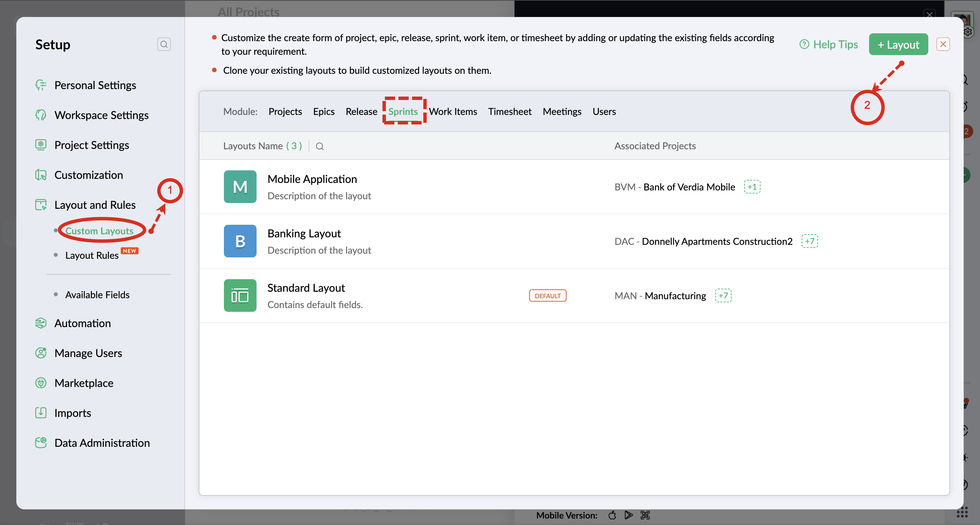Open the Automation section
The height and width of the screenshot is (525, 980).
pyautogui.click(x=83, y=323)
